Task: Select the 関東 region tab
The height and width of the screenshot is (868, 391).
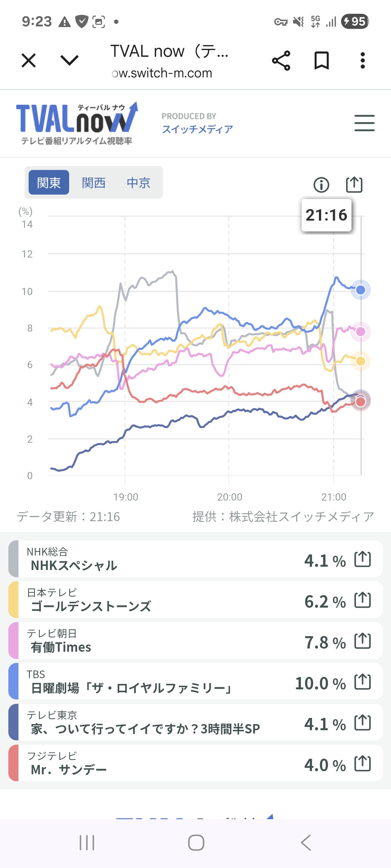Action: [49, 183]
